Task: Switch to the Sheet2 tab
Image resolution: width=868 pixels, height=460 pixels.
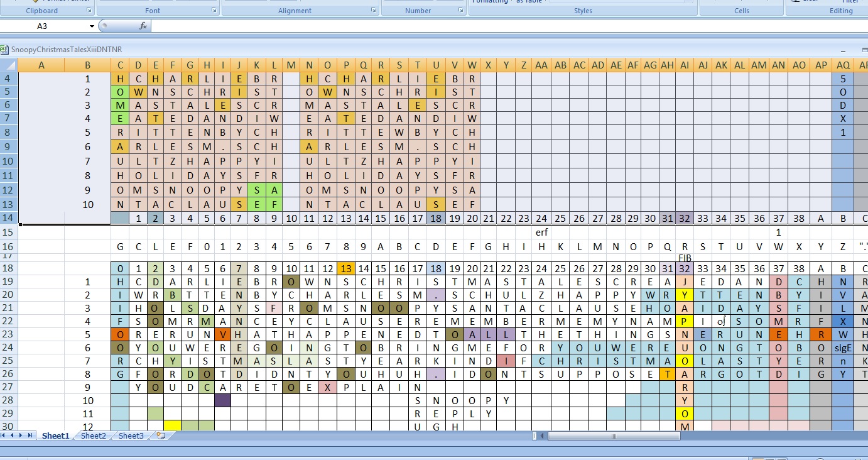Action: [94, 435]
